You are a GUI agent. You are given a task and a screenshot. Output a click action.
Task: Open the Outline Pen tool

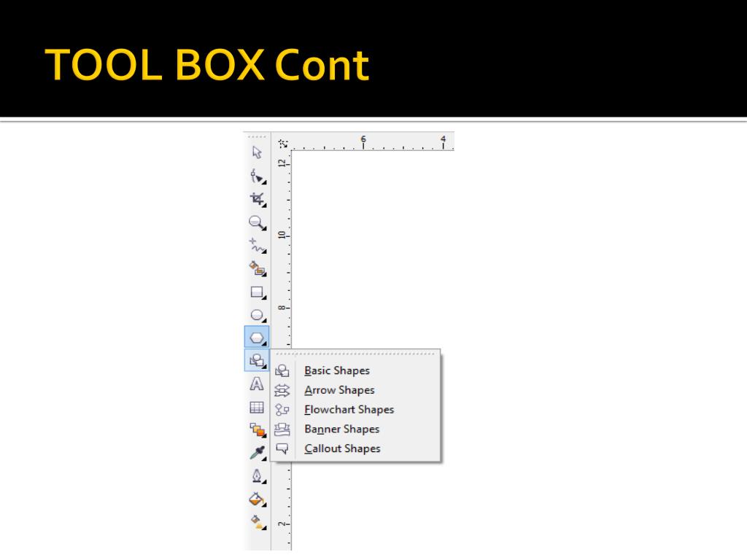(x=258, y=476)
